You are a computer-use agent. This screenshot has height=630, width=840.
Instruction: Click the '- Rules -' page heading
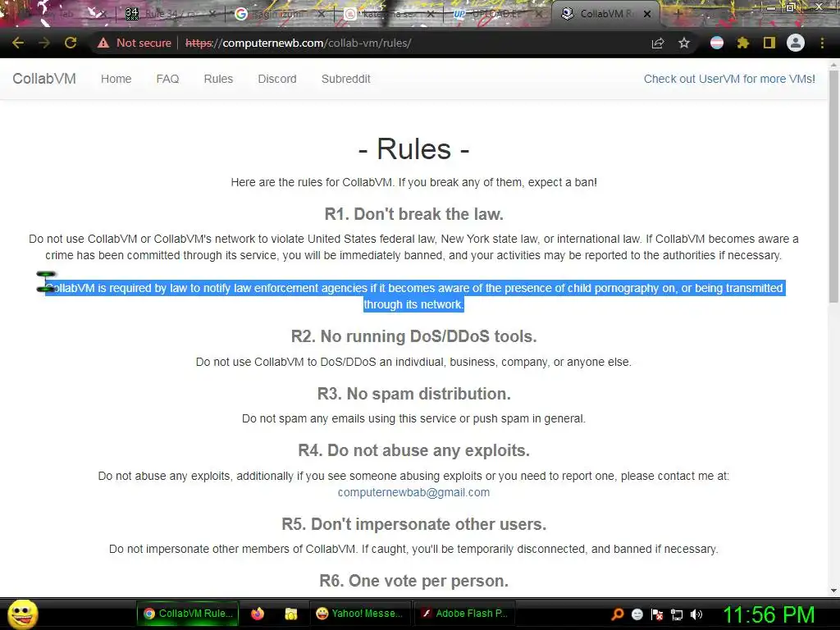tap(413, 149)
